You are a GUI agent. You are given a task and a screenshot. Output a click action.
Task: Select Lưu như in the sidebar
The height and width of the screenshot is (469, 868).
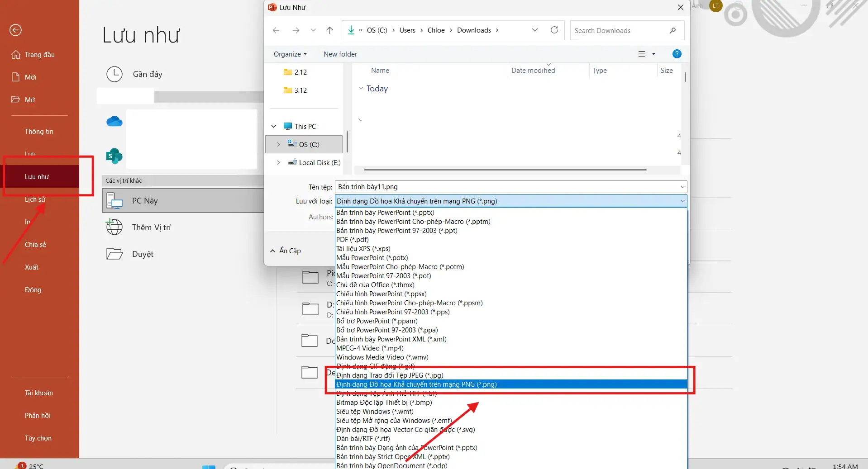[39, 177]
